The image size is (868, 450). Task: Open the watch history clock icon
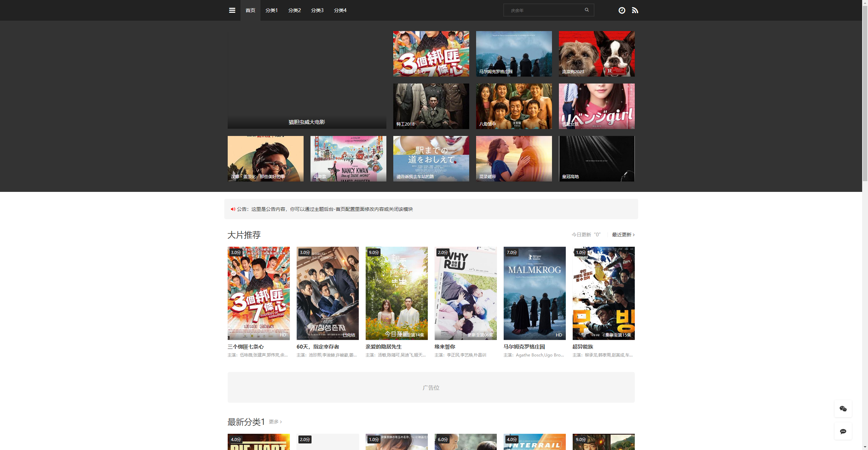pyautogui.click(x=622, y=10)
